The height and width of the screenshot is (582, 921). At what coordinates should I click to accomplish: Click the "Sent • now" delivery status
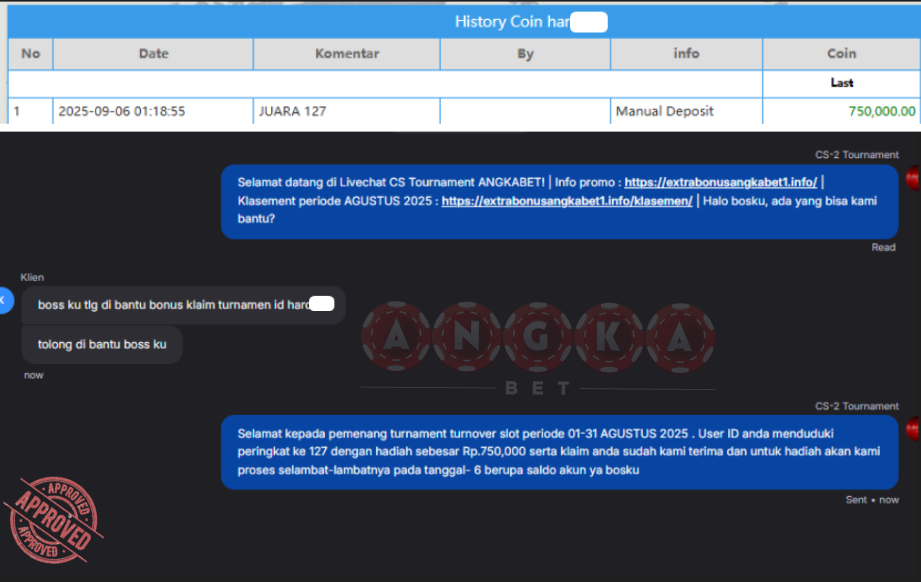click(x=872, y=500)
